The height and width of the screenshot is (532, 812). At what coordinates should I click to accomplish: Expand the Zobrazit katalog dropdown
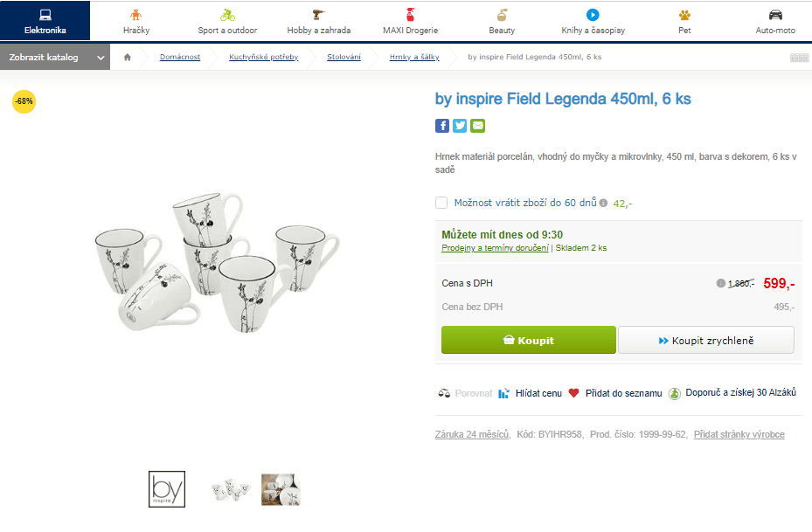pos(100,56)
